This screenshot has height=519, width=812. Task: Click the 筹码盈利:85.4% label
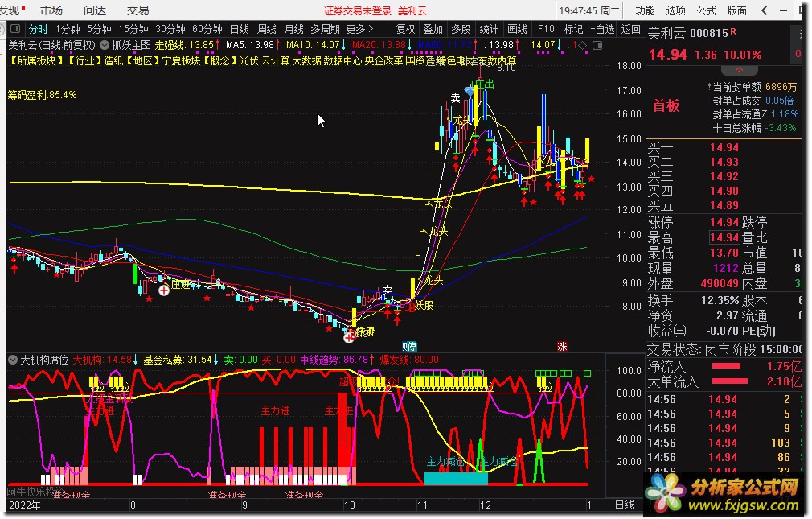pos(42,95)
